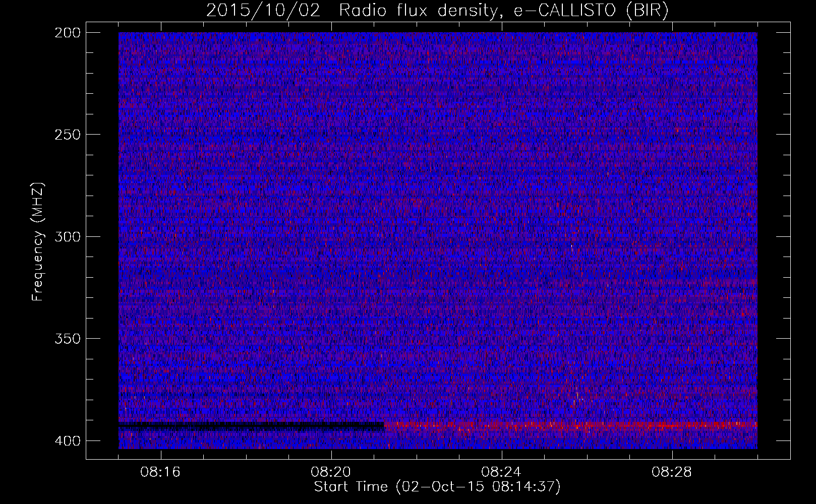Click the 200 frequency tick label
Image resolution: width=816 pixels, height=504 pixels.
point(68,33)
